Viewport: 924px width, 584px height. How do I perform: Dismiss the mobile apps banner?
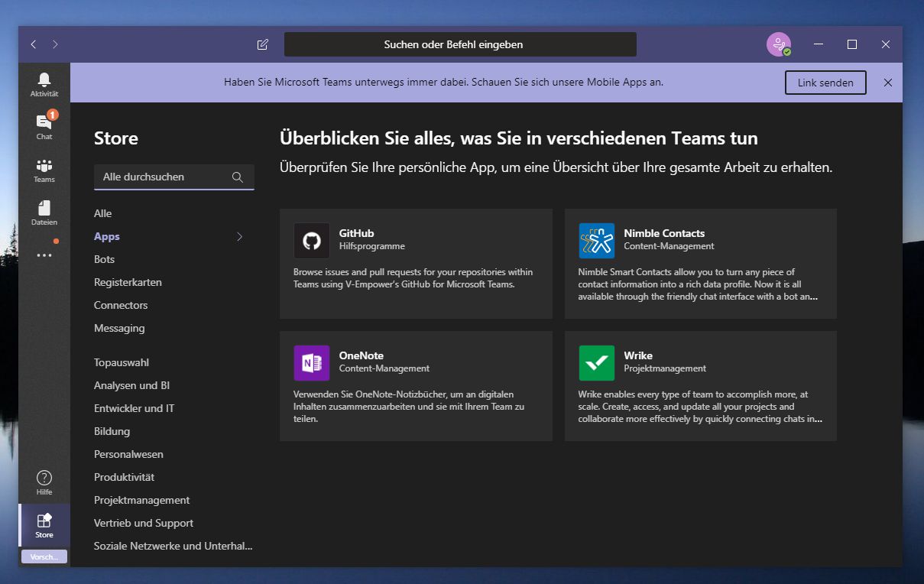click(x=888, y=83)
